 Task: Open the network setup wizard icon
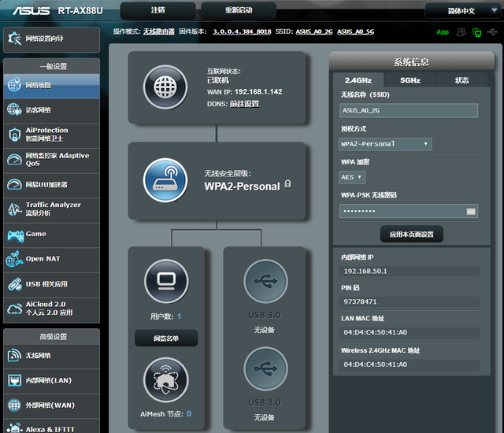click(x=14, y=39)
